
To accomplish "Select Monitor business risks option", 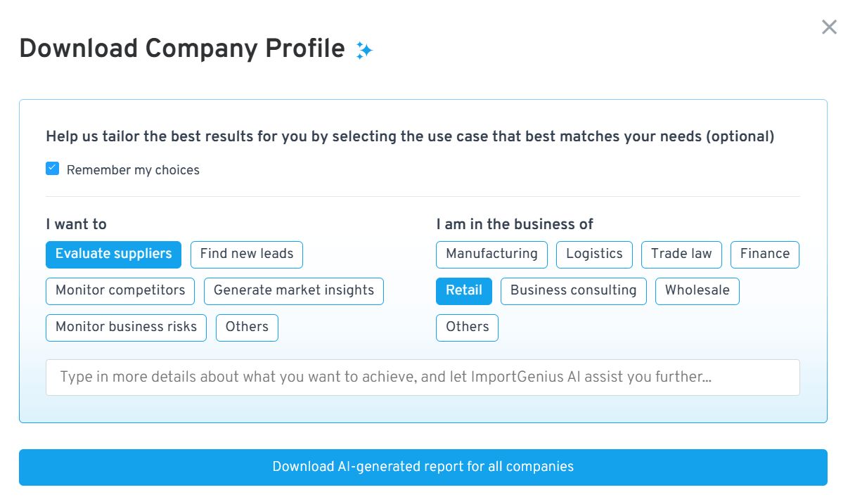I will coord(126,328).
